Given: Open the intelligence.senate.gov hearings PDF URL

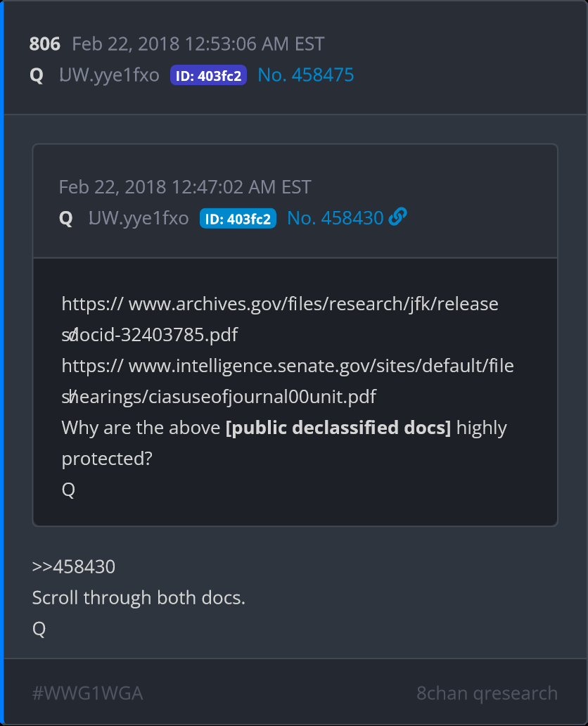Looking at the screenshot, I should (x=288, y=367).
